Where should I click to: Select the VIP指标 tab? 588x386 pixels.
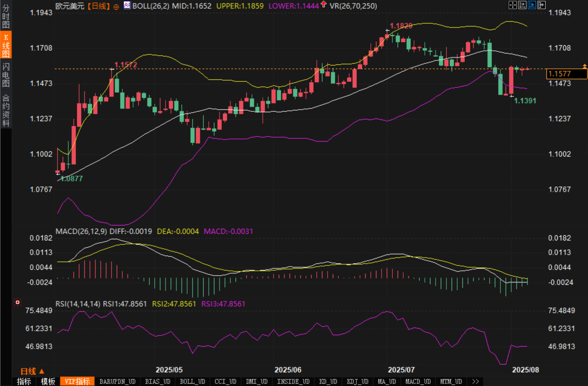coord(77,382)
